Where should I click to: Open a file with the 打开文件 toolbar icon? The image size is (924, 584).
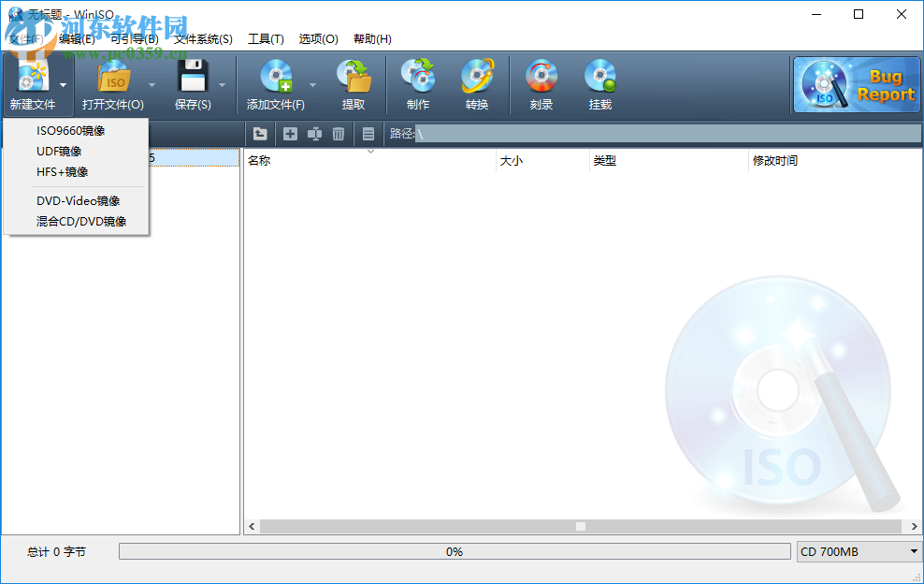pyautogui.click(x=114, y=84)
